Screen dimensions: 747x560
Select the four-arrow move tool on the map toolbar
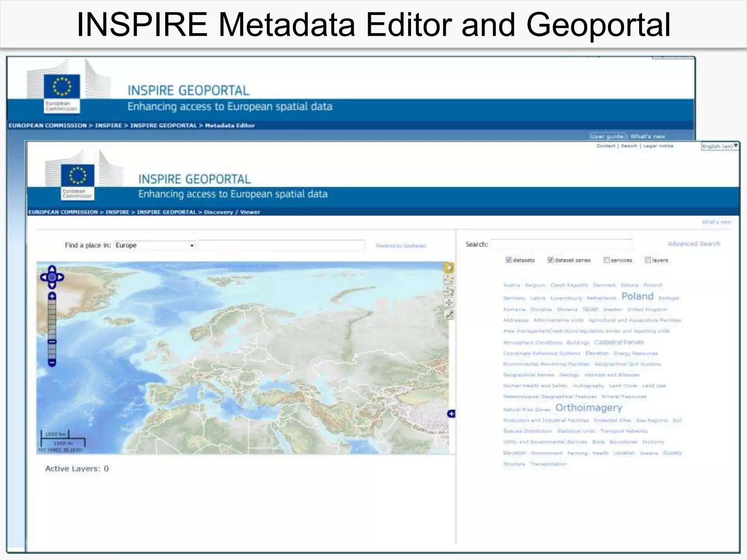(449, 303)
